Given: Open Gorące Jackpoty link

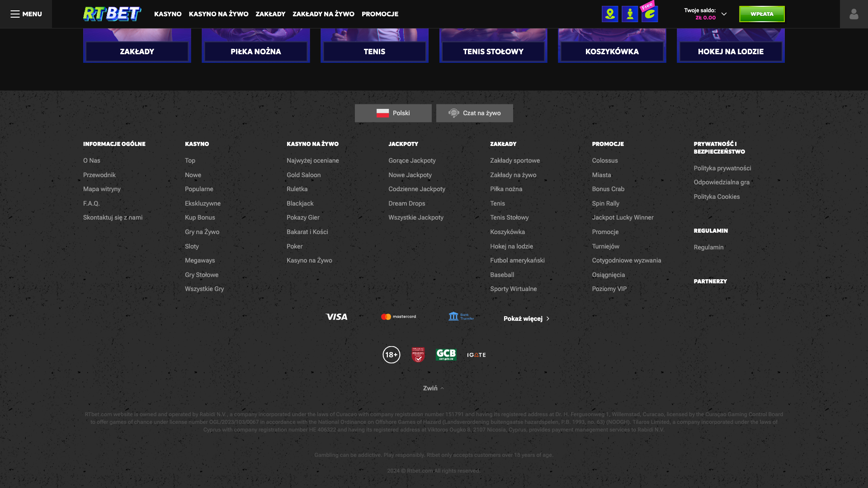Looking at the screenshot, I should point(412,160).
